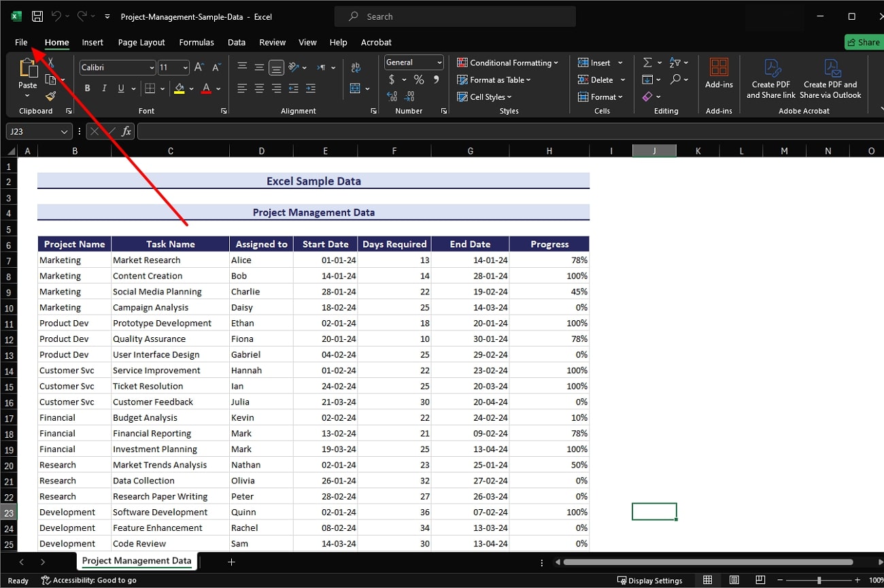Toggle Bold formatting
The height and width of the screenshot is (588, 884).
[x=87, y=88]
